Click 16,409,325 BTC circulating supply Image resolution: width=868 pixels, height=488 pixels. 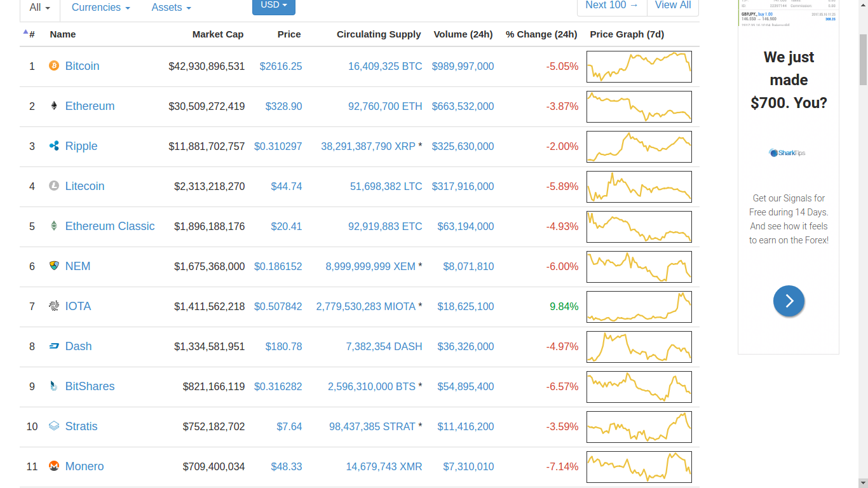tap(385, 66)
